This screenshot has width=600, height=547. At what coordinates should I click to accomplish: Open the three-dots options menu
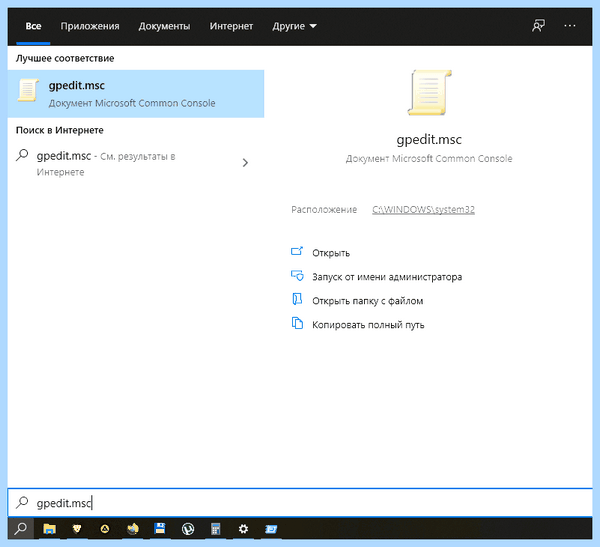click(569, 26)
